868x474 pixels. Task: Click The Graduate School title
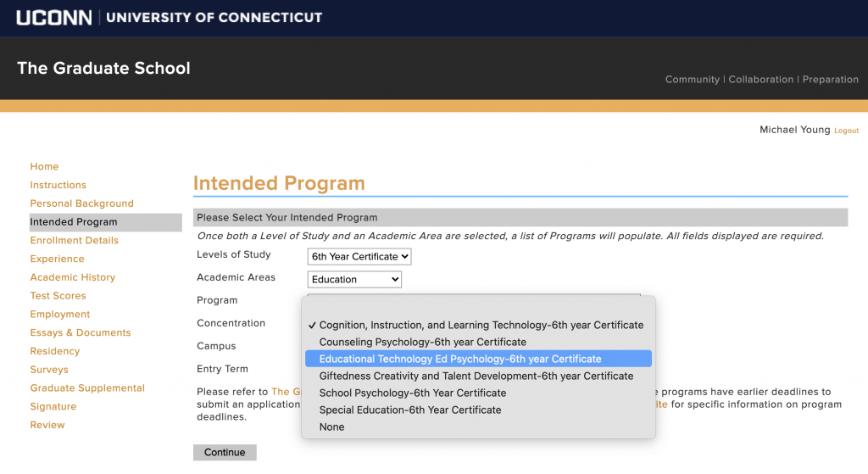pos(103,68)
